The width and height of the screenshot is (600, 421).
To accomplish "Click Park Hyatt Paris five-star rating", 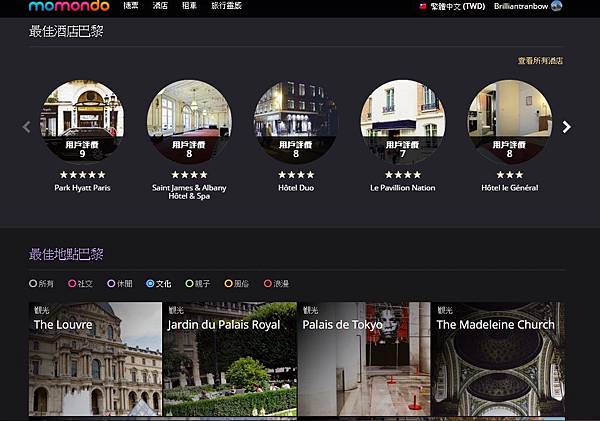I will [82, 175].
